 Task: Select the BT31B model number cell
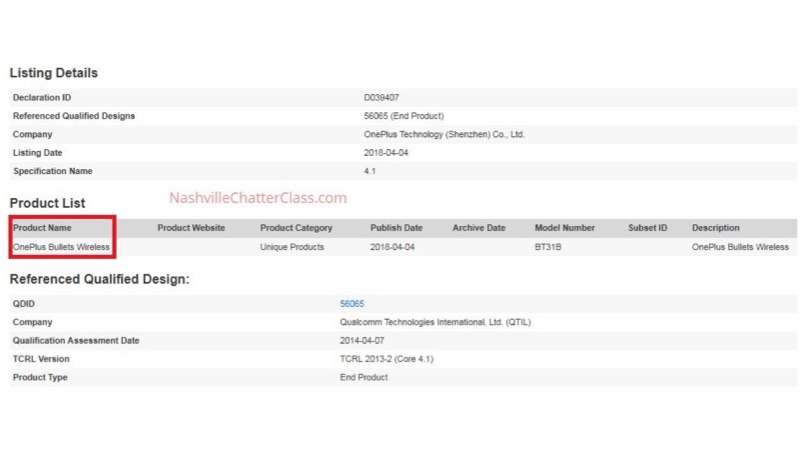548,247
